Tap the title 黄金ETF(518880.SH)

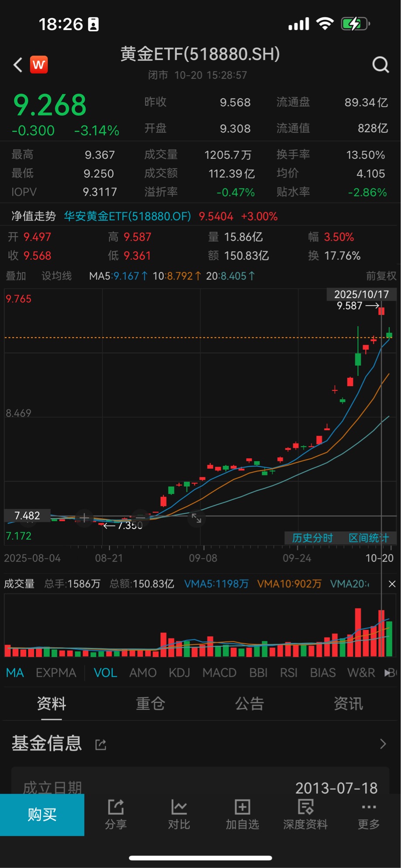(x=200, y=54)
